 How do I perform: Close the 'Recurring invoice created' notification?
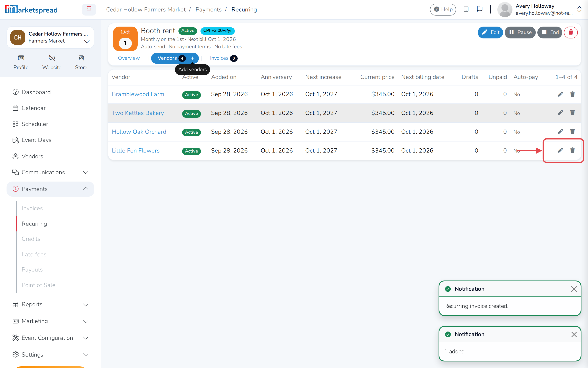click(574, 289)
